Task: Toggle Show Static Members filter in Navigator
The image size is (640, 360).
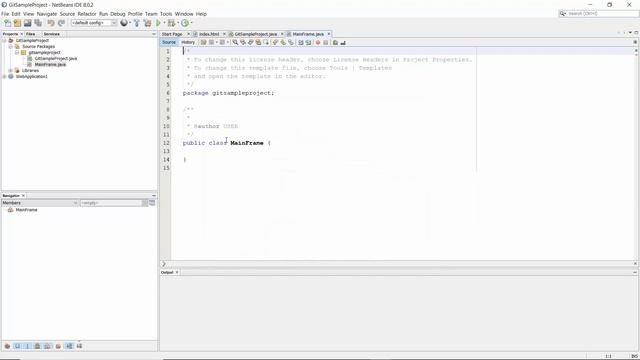Action: tap(27, 346)
